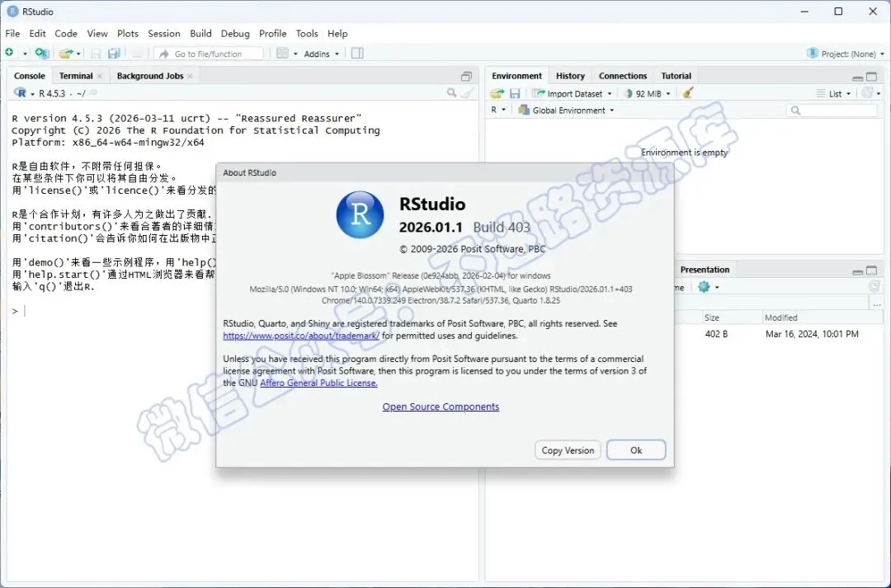This screenshot has height=588, width=891.
Task: Click the Files pane refresh icon
Action: pos(874,287)
